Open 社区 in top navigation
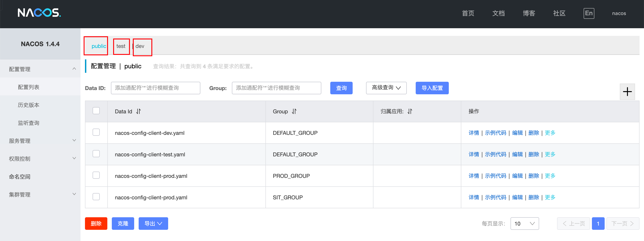 (559, 13)
